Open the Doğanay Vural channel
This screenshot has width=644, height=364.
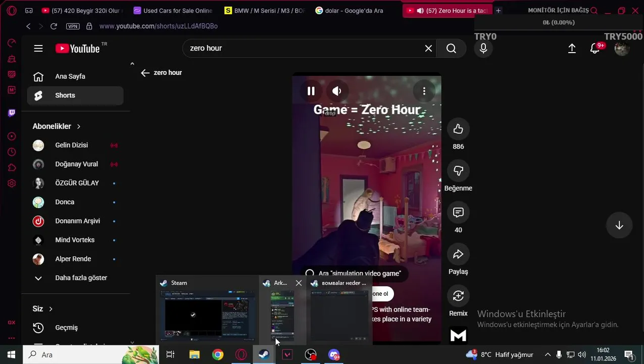tap(75, 164)
